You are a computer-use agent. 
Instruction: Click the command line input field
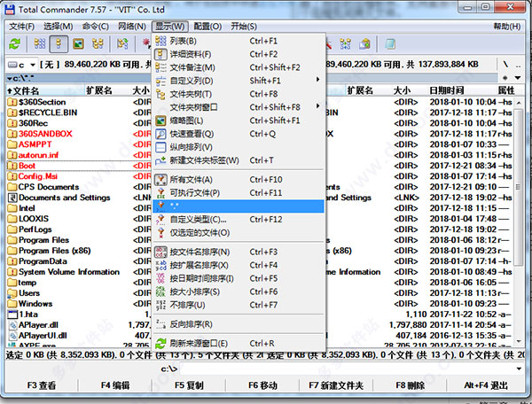coord(346,369)
